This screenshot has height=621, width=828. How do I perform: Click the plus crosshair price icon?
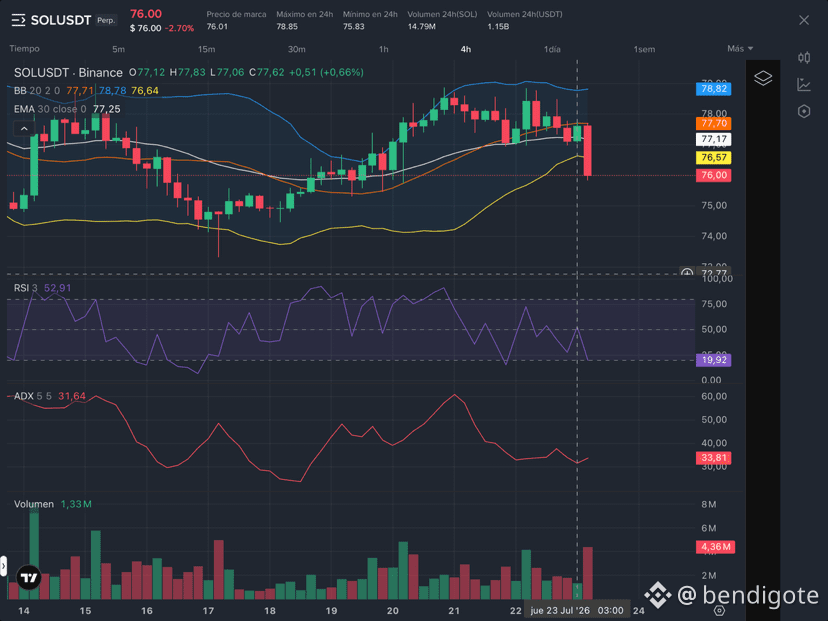click(686, 272)
